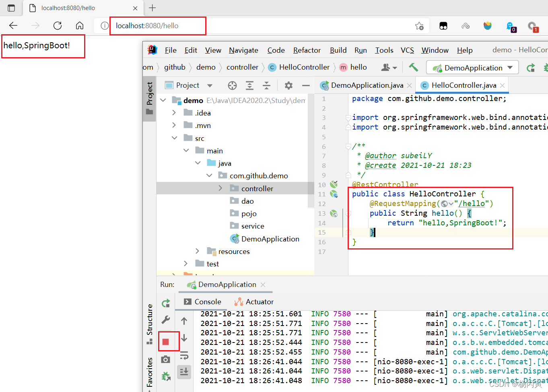Click the site information icon
Image resolution: width=548 pixels, height=392 pixels.
pyautogui.click(x=105, y=26)
